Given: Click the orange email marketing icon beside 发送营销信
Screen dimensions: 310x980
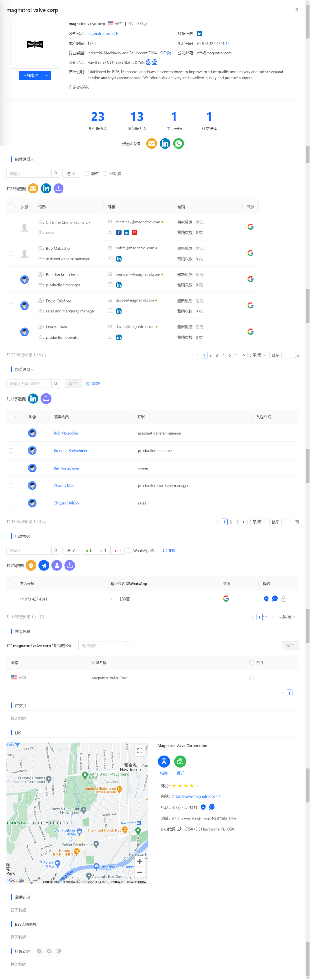Looking at the screenshot, I should (x=152, y=143).
